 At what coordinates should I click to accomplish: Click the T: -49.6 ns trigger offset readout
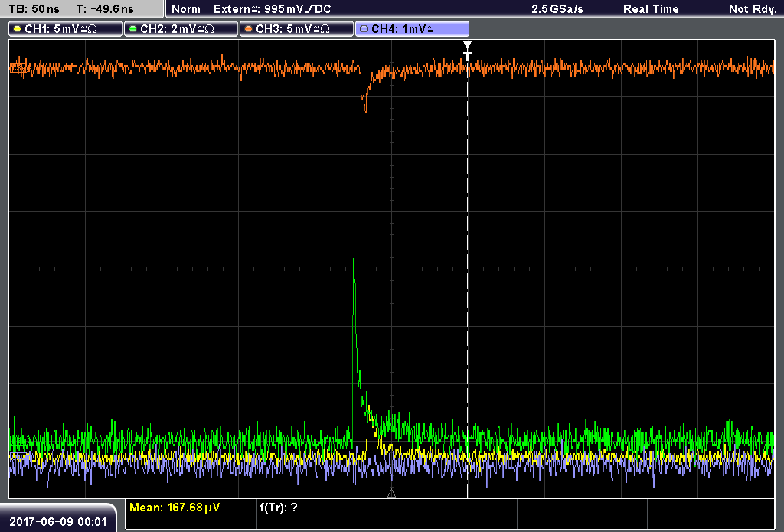point(105,9)
